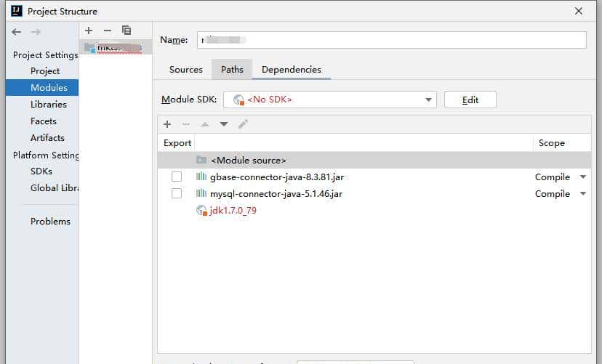
Task: Copy the selected module icon
Action: [127, 30]
